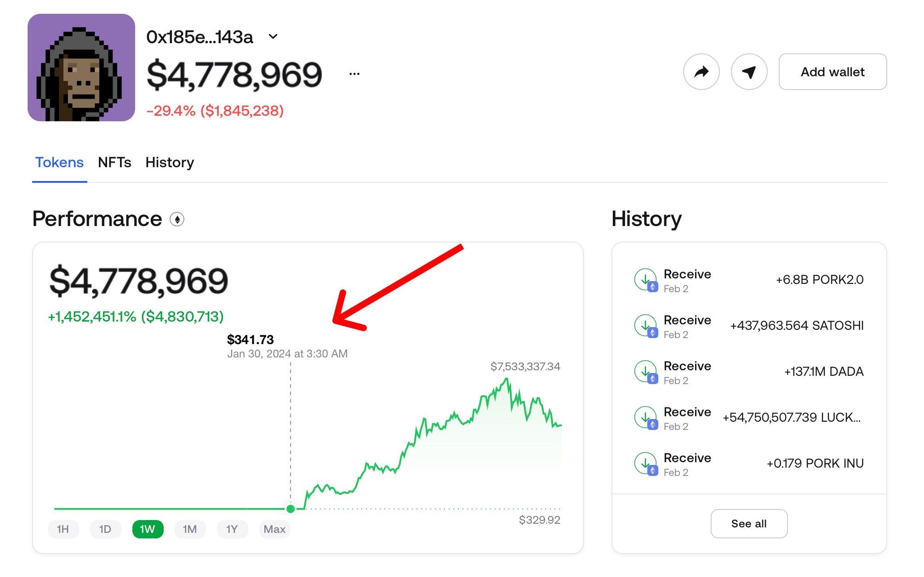This screenshot has width=924, height=577.
Task: Click the DADA receive transaction icon
Action: coord(646,371)
